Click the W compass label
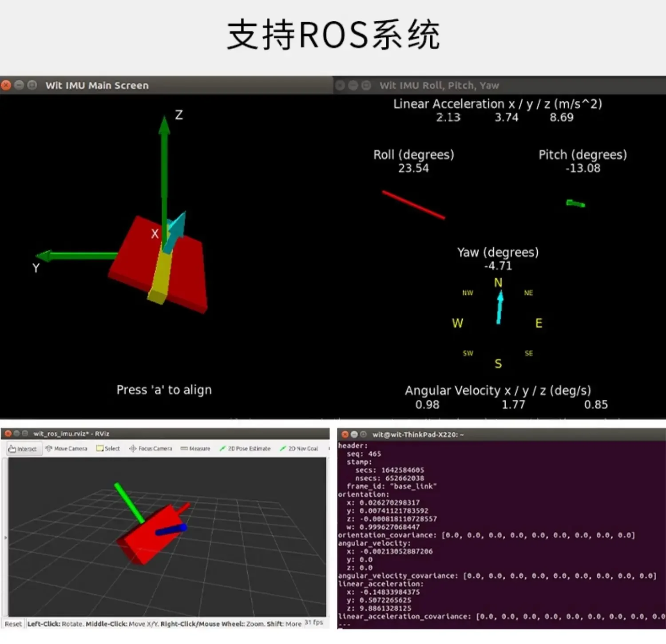The image size is (666, 644). click(458, 323)
